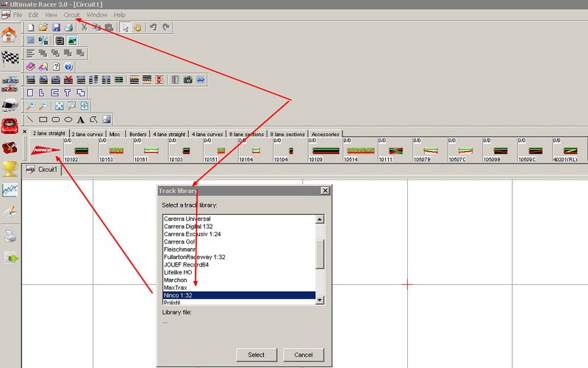Switch to the 4 lane curves tab
The height and width of the screenshot is (368, 588).
pyautogui.click(x=207, y=135)
